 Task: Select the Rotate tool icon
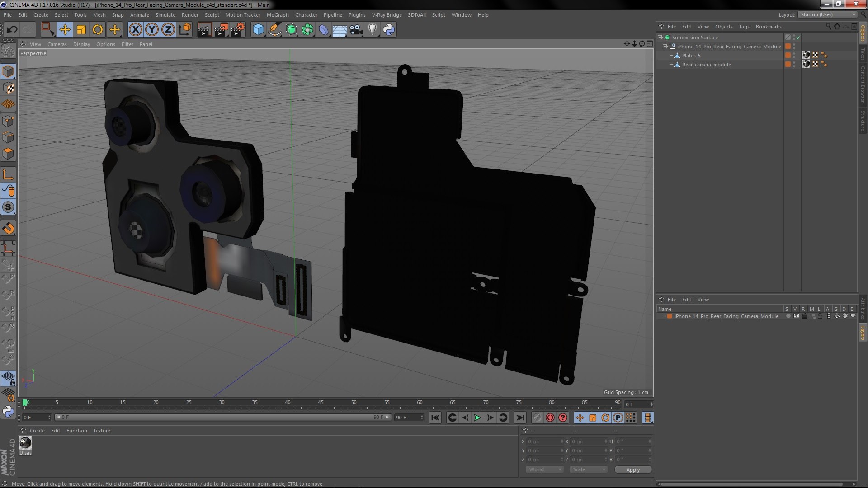click(98, 30)
